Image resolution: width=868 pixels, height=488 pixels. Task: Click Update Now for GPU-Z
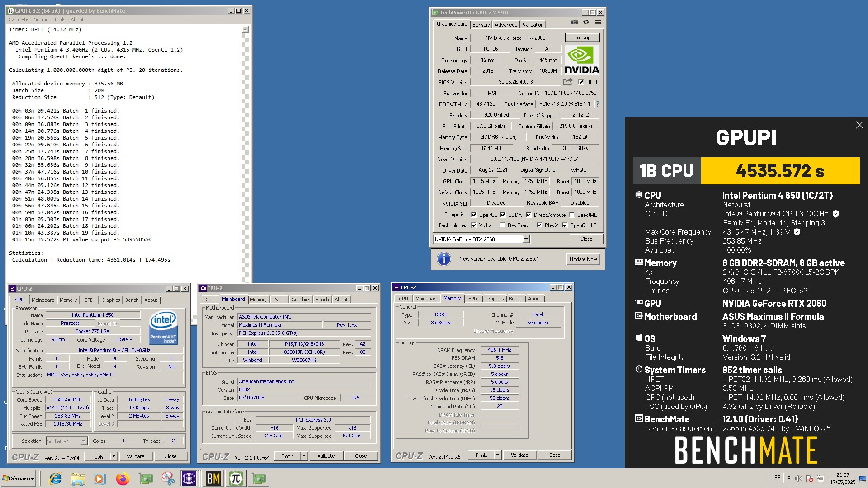click(x=583, y=259)
